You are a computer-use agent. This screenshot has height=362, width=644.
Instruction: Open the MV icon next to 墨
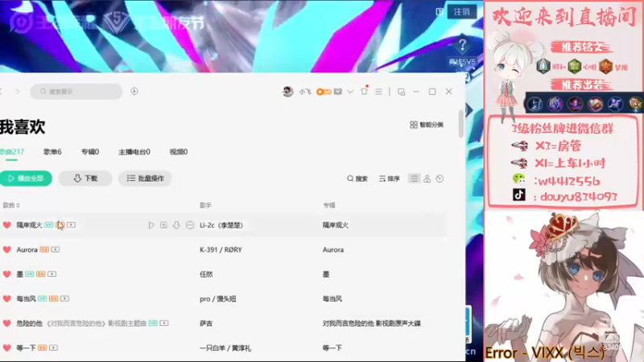[52, 274]
